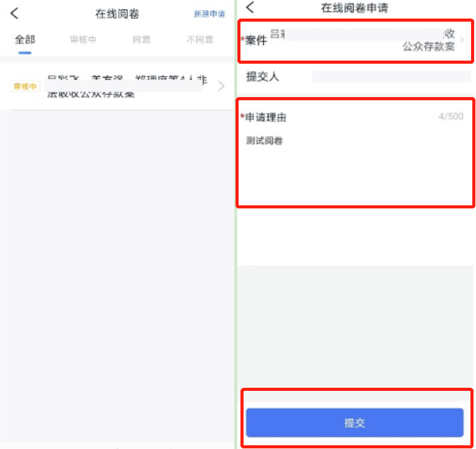Click the orange 审核中 status badge
The width and height of the screenshot is (476, 449).
[x=25, y=87]
